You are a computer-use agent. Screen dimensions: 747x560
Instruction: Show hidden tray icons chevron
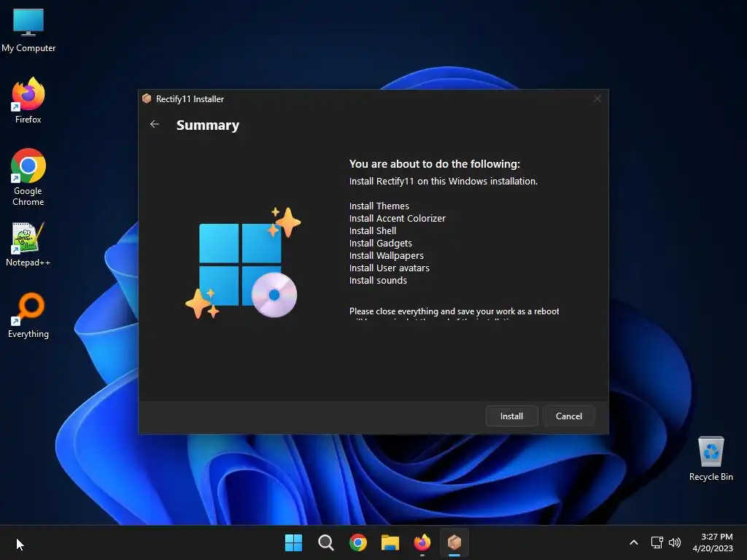pyautogui.click(x=634, y=542)
